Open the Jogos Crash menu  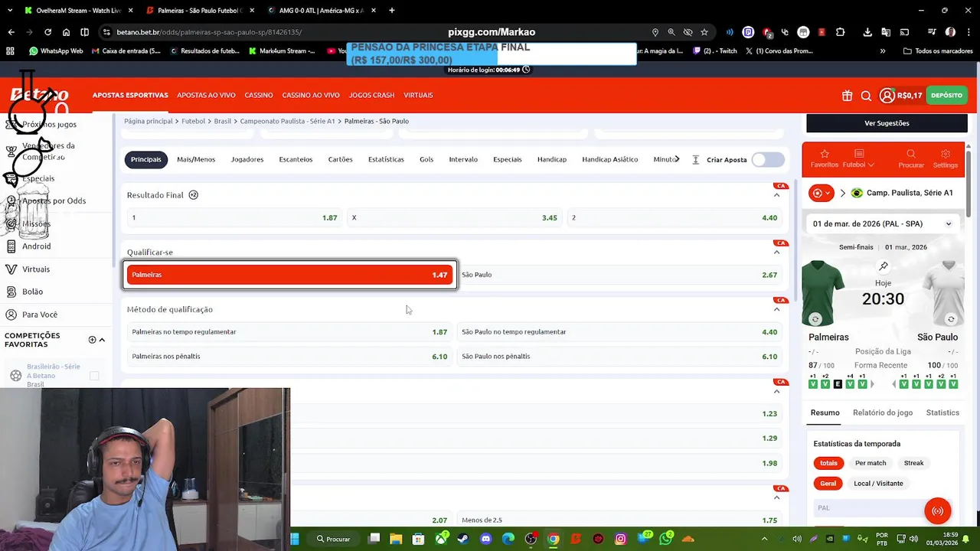point(371,96)
